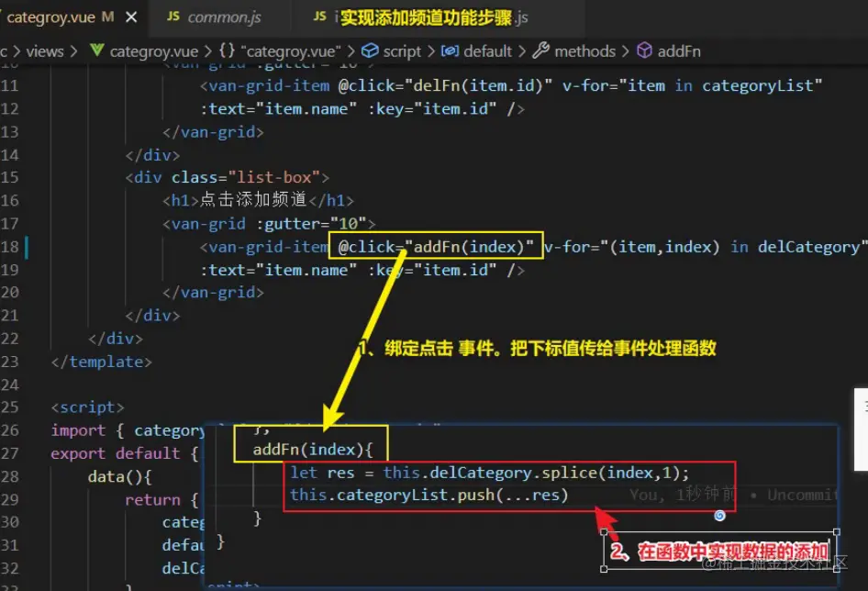Screen dimensions: 868x591
Task: Click the variable icon beside default
Action: (450, 51)
